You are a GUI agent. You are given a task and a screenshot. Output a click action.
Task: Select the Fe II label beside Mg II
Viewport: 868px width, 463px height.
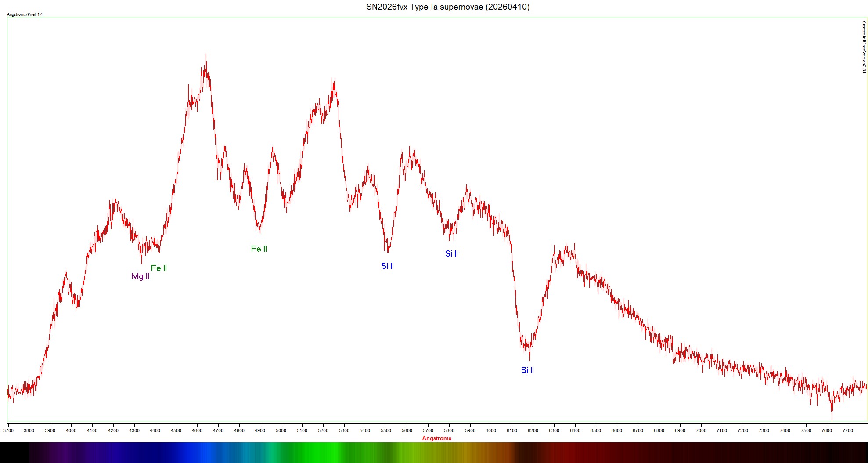[158, 268]
